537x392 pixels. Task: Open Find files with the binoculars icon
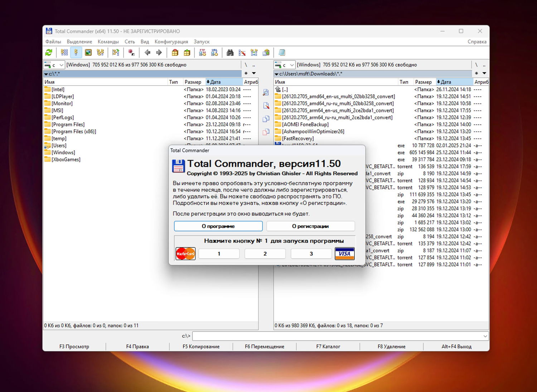tap(230, 53)
